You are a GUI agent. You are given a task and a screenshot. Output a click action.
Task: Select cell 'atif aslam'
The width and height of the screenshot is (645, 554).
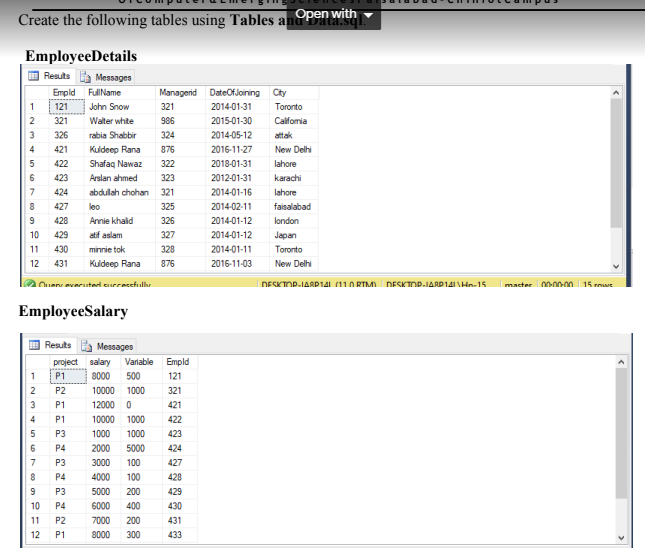120,235
